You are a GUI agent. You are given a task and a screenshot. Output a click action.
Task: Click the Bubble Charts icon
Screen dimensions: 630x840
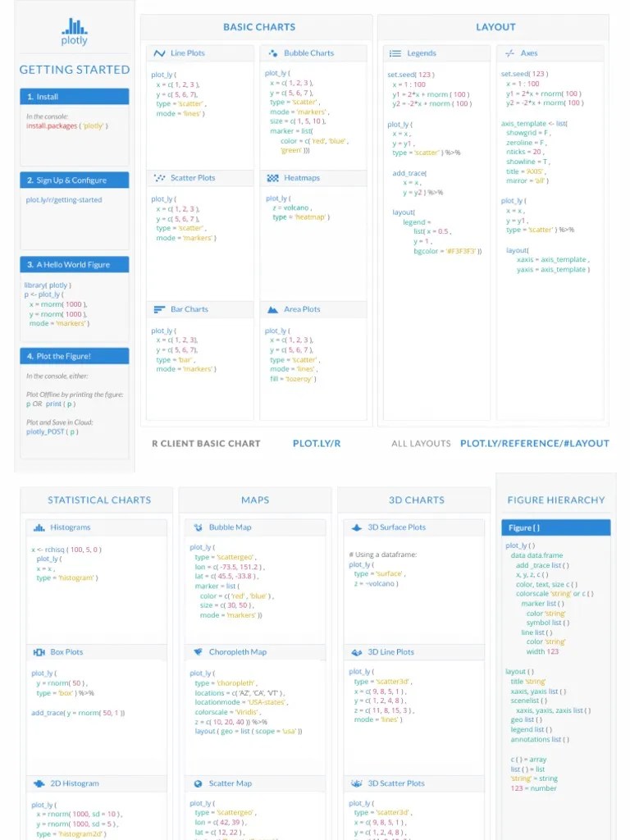click(x=272, y=53)
